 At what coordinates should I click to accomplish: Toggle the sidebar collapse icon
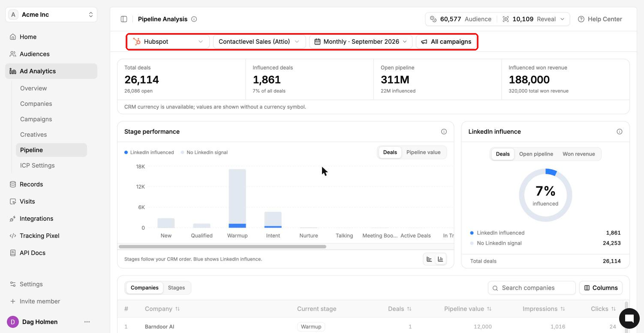[124, 19]
